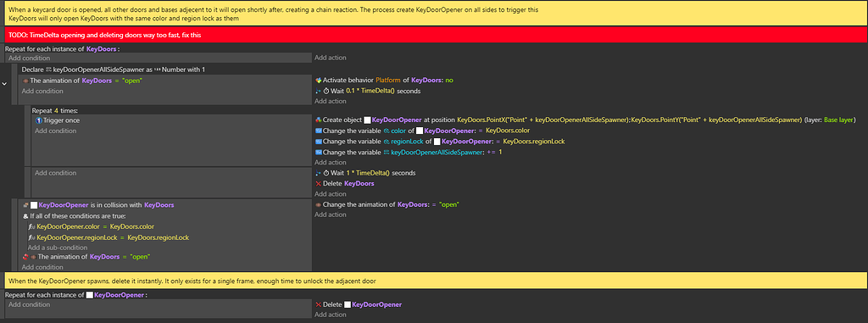Click the fx icon before KeyDoorOpener.color
Screen dimensions: 868x323
(31, 226)
